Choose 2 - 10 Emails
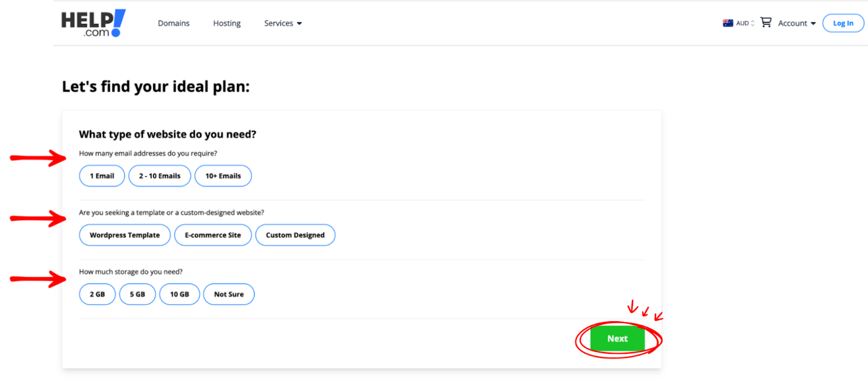Screen dimensions: 868x383 tap(159, 176)
